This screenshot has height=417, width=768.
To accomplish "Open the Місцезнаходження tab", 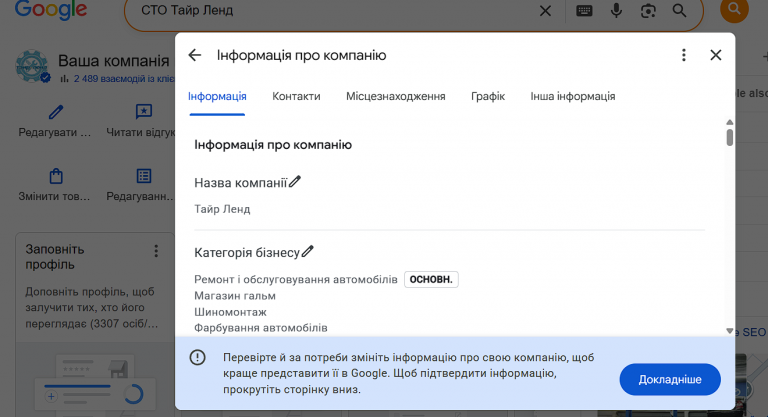I will click(396, 97).
